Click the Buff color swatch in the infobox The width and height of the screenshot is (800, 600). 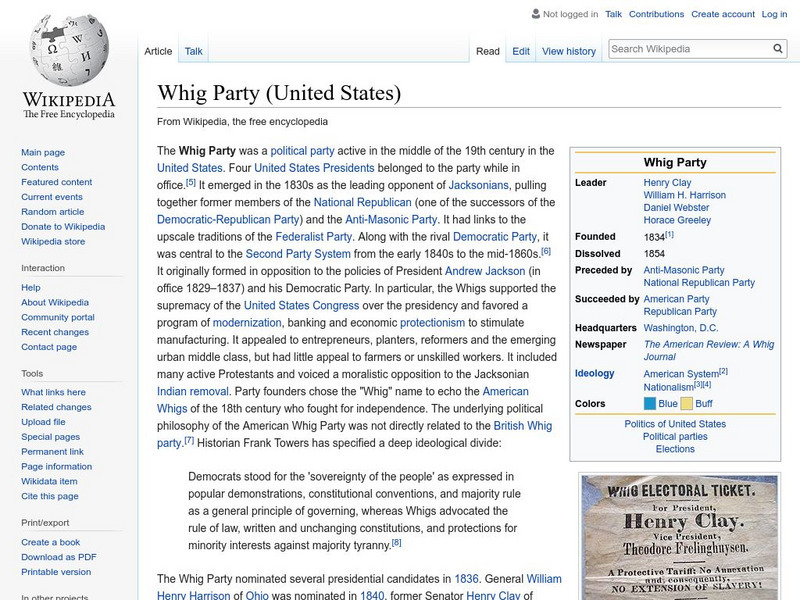687,404
